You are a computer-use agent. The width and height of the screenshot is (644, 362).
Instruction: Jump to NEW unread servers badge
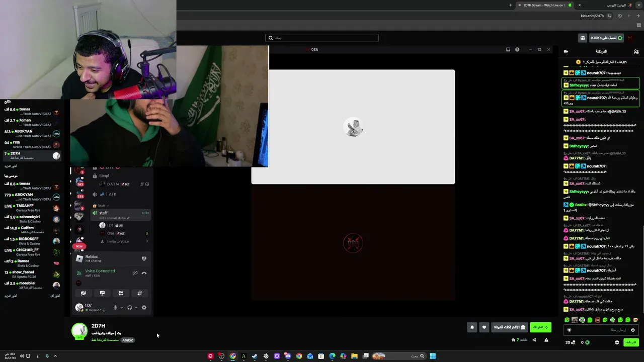(x=79, y=246)
